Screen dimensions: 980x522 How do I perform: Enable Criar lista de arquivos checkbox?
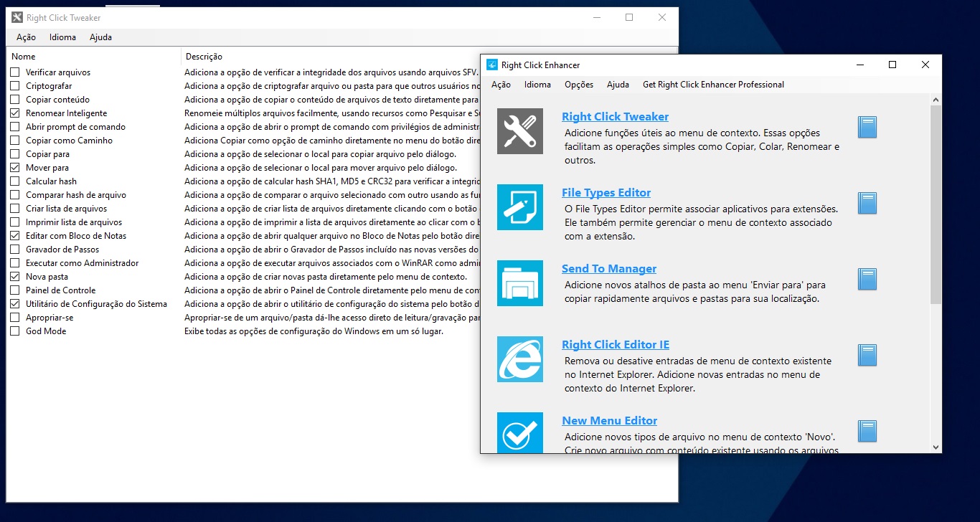pyautogui.click(x=15, y=209)
